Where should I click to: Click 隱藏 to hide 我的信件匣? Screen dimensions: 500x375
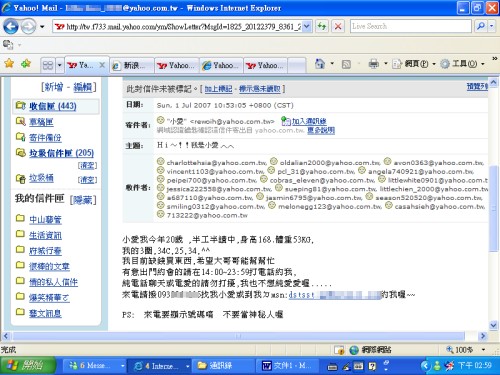(83, 200)
